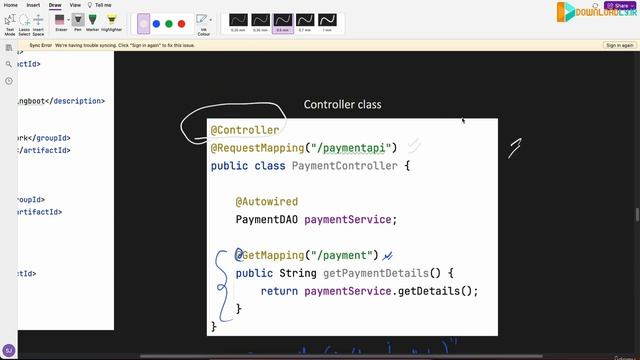
Task: Click the Sync Error message text
Action: tap(112, 45)
